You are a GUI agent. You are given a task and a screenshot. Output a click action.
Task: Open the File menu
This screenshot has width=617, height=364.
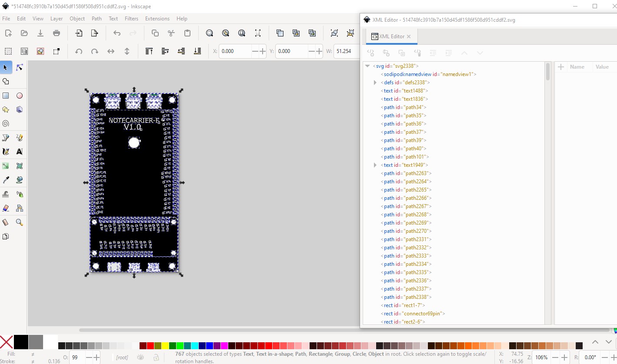coord(6,19)
